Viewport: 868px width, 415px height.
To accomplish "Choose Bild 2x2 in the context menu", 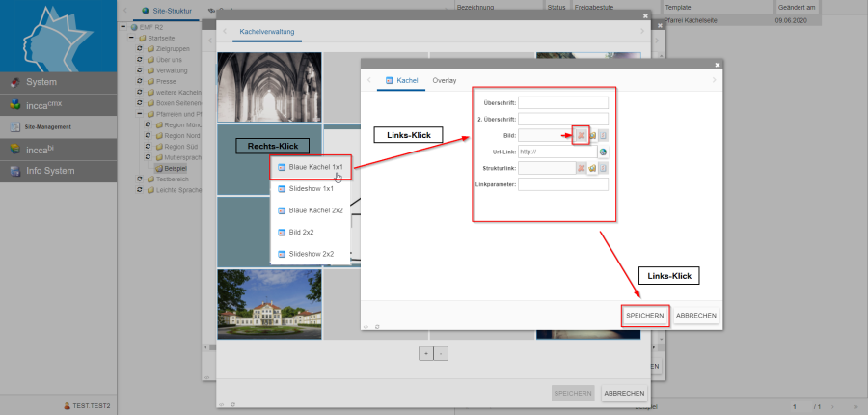I will click(x=304, y=232).
